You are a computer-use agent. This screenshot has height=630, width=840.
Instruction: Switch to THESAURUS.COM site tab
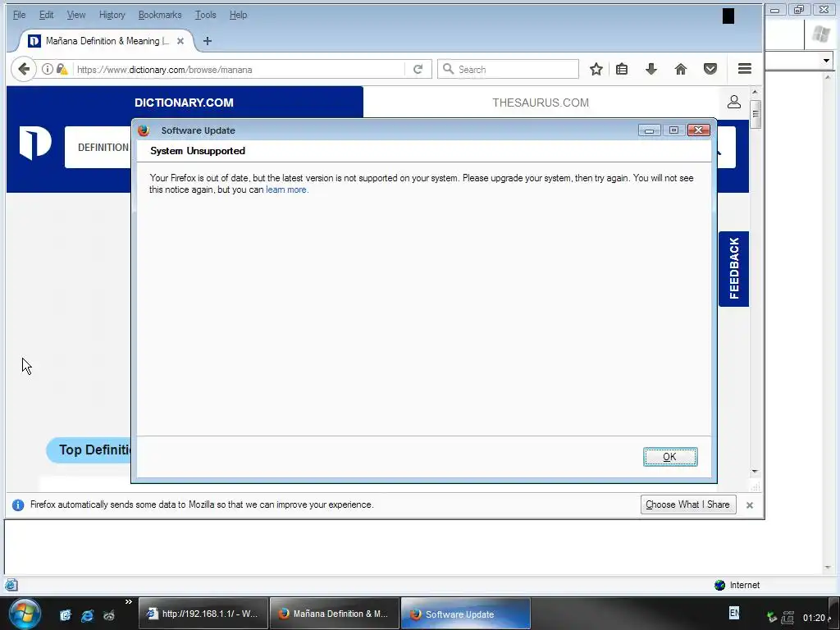tap(541, 103)
